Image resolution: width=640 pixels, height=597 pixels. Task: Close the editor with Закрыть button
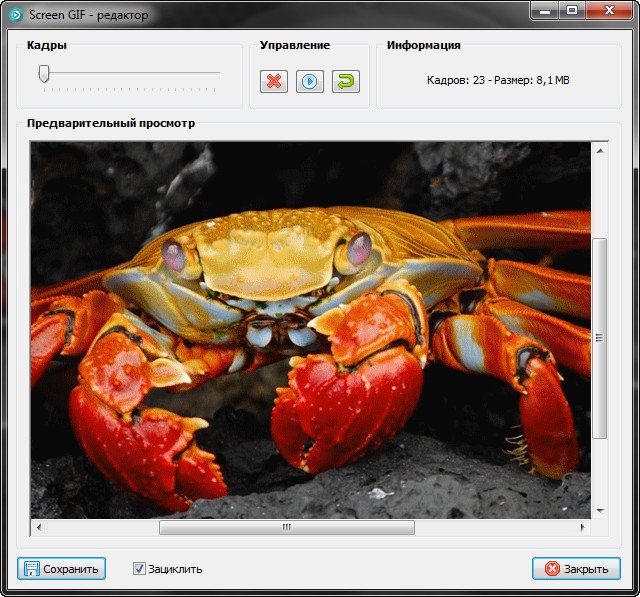576,568
